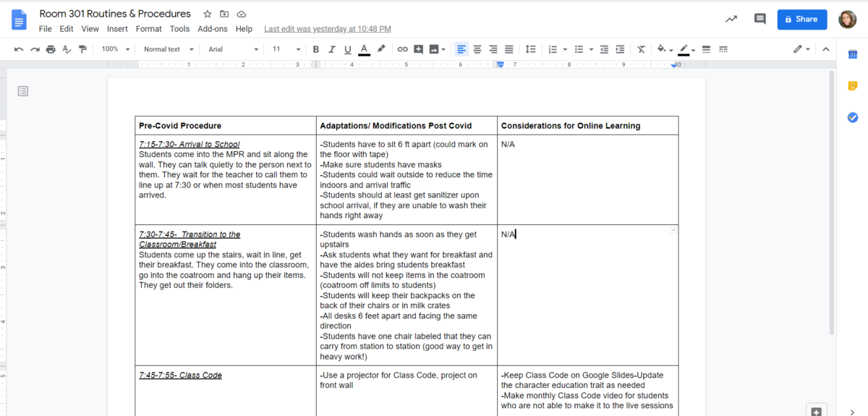Go to the Docs home icon
Image resolution: width=868 pixels, height=416 pixels.
coord(19,20)
